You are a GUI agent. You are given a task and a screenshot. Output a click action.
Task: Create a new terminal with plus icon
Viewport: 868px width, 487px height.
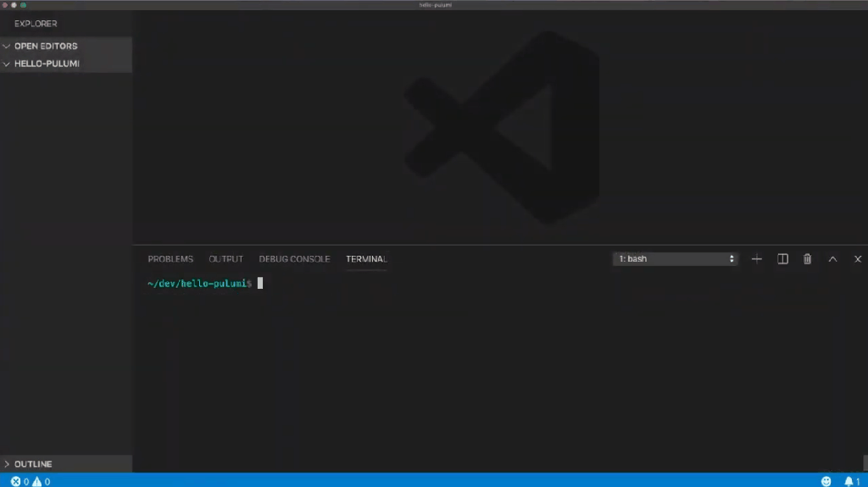pos(757,259)
